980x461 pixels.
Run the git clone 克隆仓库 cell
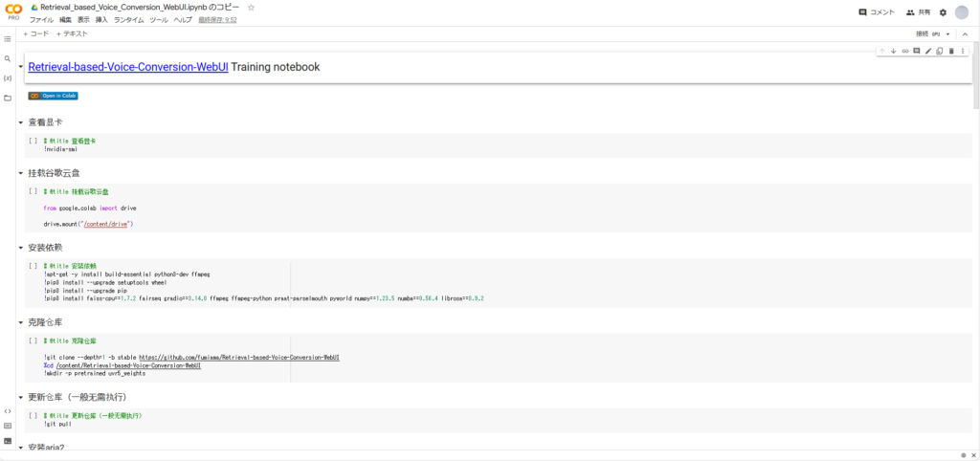(33, 341)
